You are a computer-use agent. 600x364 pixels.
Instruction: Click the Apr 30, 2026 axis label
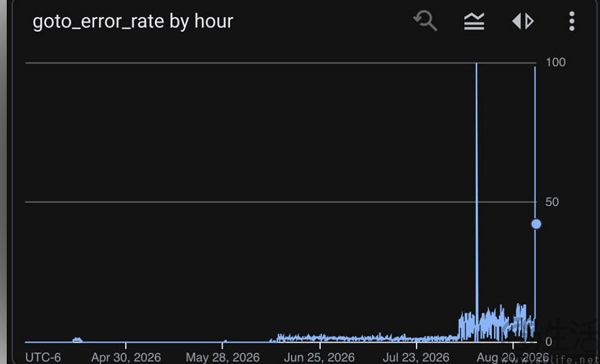[126, 357]
